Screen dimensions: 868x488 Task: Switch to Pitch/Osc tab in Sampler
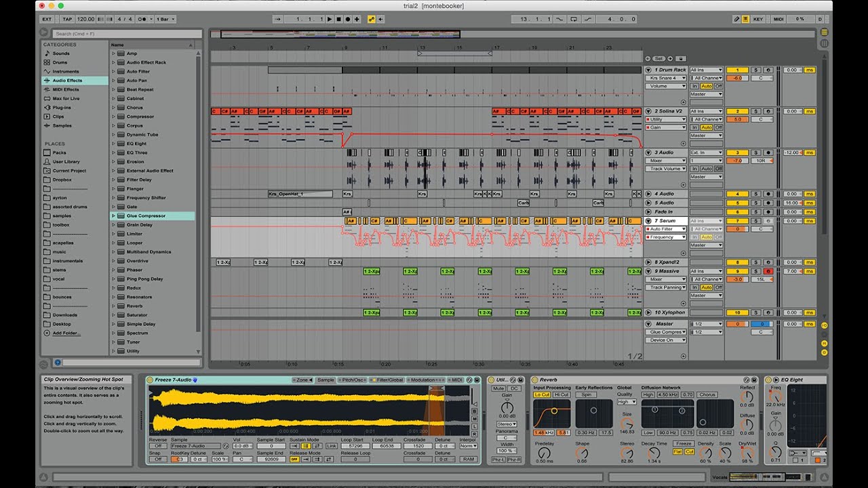[353, 380]
